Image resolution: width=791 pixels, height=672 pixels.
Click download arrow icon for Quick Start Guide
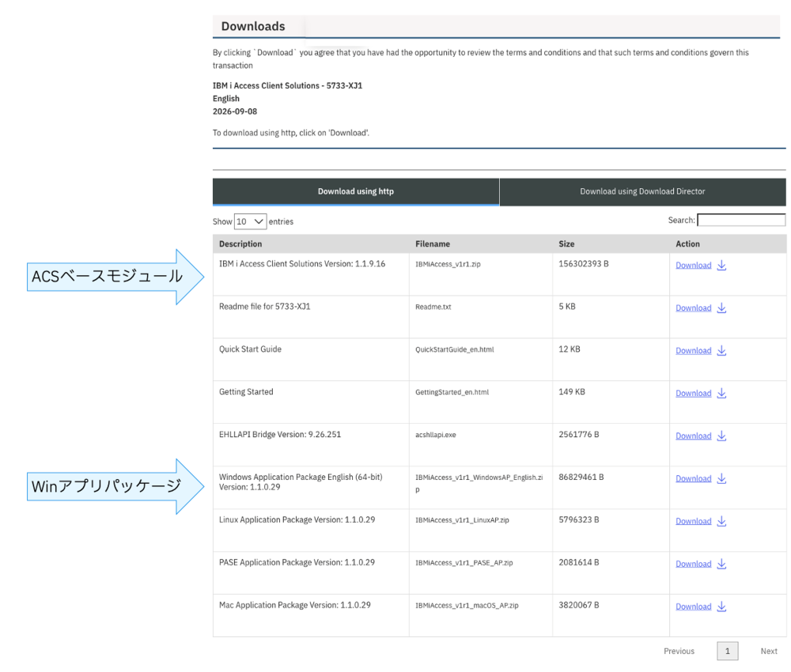tap(721, 350)
